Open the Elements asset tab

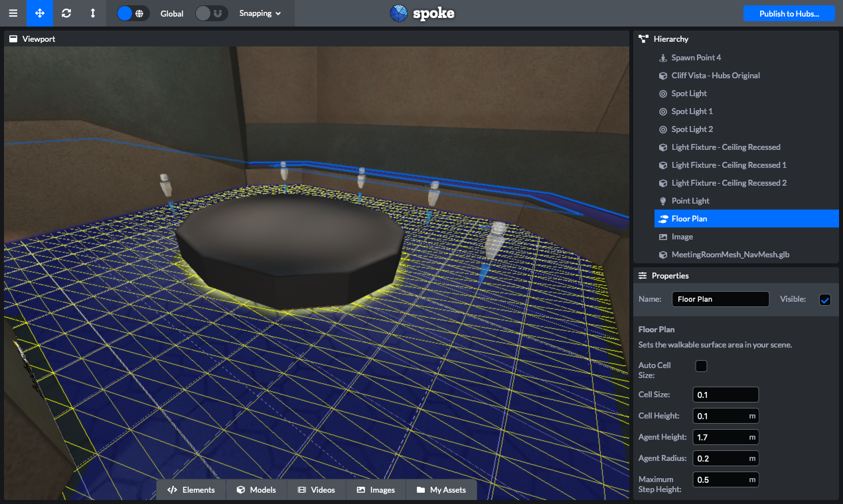(191, 490)
